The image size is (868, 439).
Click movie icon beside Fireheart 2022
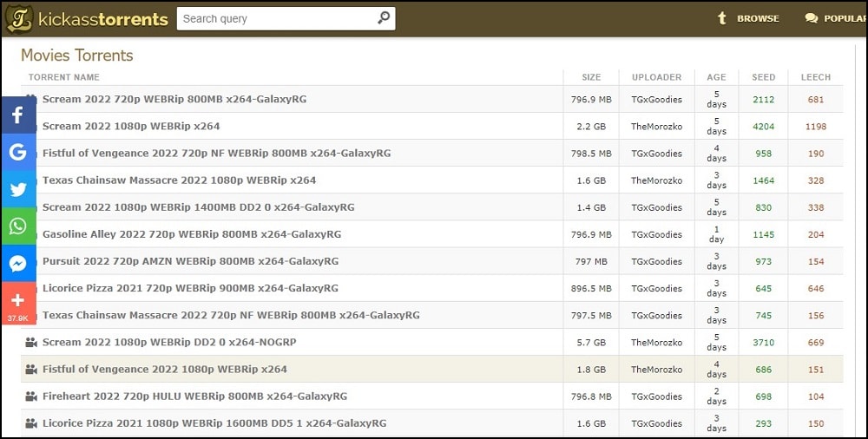coord(31,396)
